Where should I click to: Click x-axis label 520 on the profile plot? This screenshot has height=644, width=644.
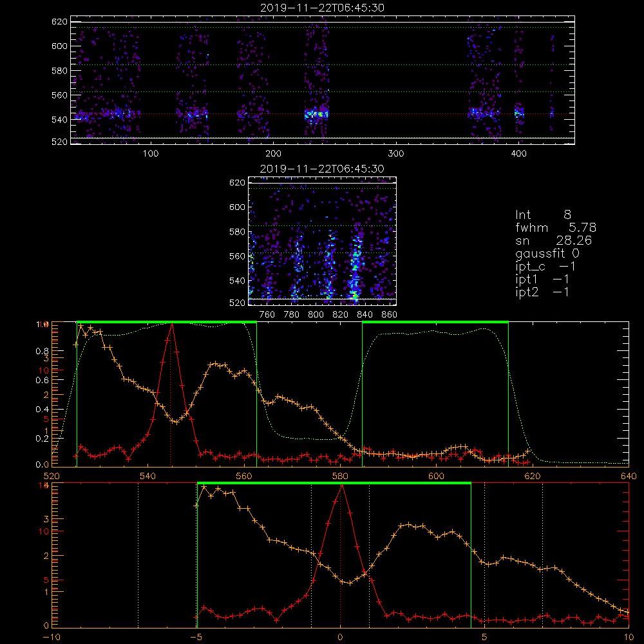(x=52, y=477)
